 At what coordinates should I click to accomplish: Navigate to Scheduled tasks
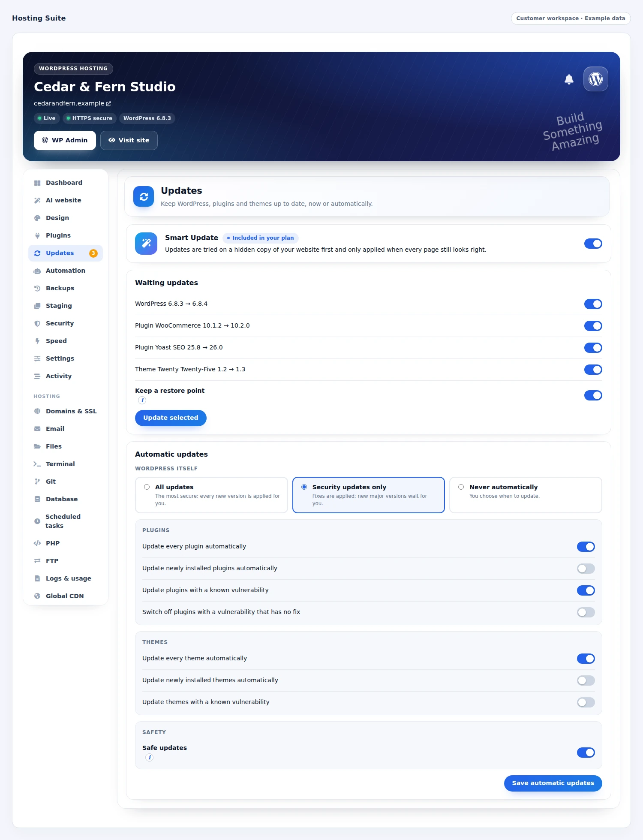(x=66, y=521)
